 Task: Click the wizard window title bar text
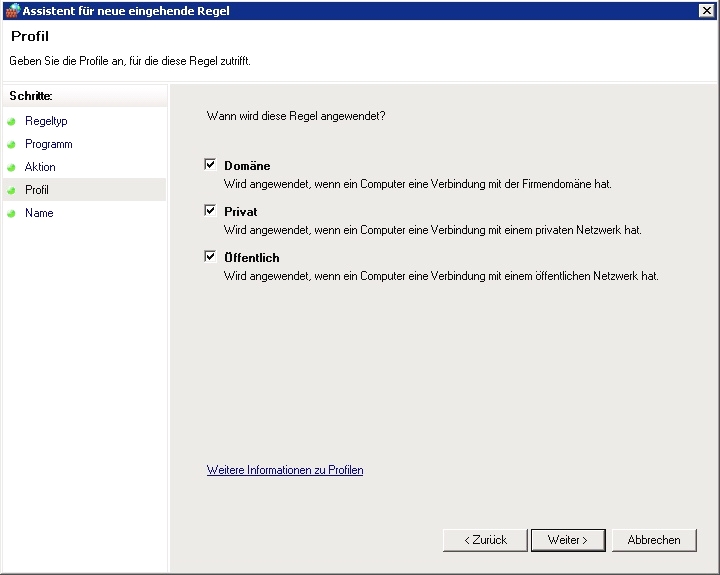pos(126,10)
